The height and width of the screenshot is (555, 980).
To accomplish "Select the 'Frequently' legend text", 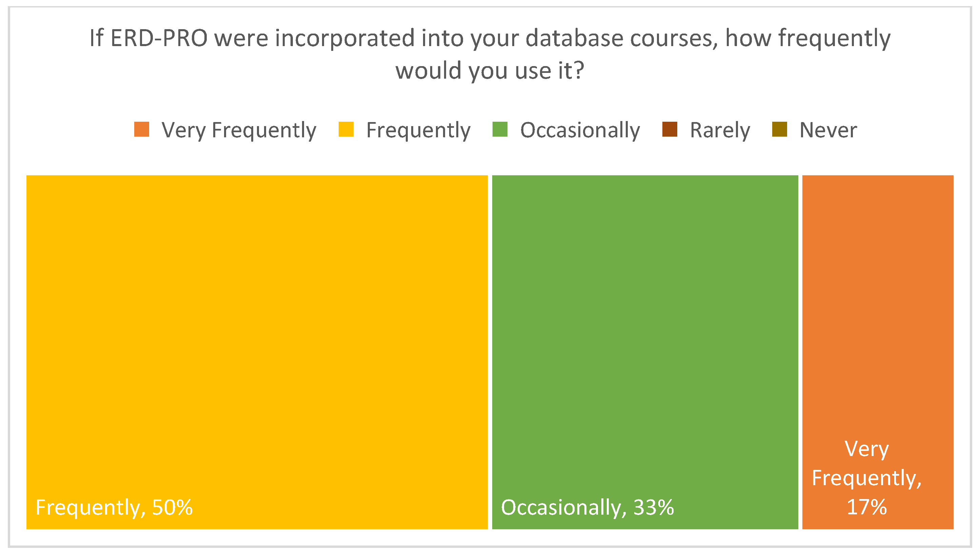I will (418, 131).
